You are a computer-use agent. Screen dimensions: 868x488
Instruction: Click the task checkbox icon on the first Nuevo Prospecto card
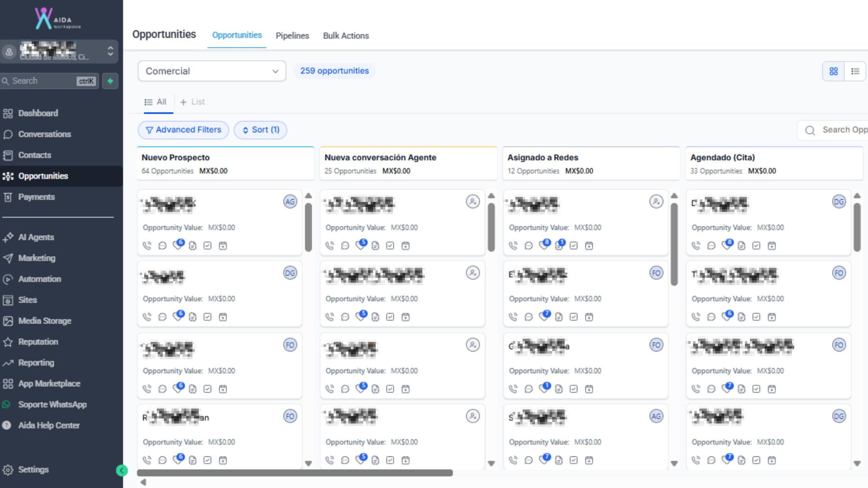pos(208,245)
